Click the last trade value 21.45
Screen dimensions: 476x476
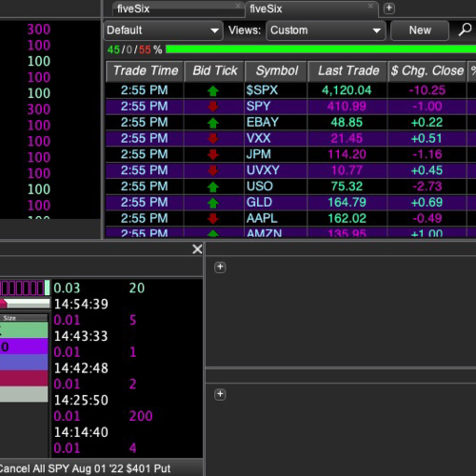347,139
